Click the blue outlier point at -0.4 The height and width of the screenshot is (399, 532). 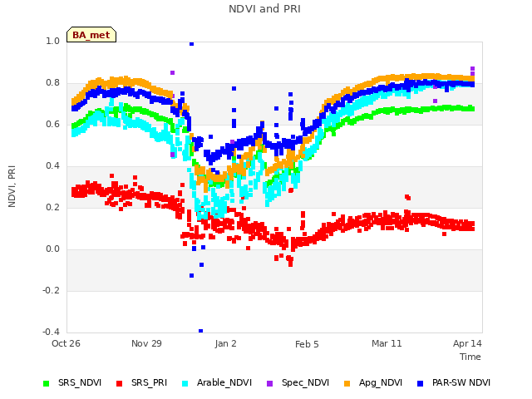coord(201,331)
